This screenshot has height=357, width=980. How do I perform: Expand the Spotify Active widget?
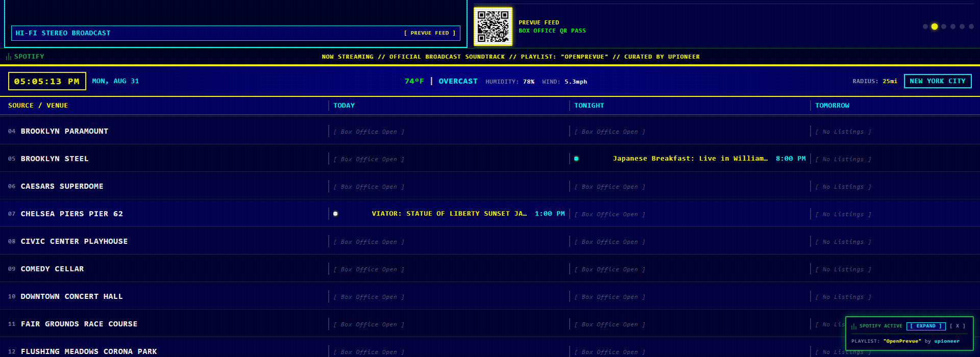coord(926,326)
